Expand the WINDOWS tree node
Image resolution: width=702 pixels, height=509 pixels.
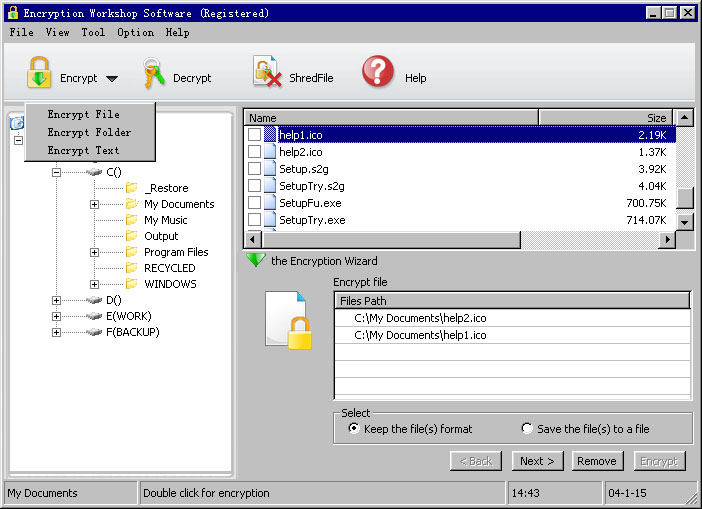click(x=94, y=284)
